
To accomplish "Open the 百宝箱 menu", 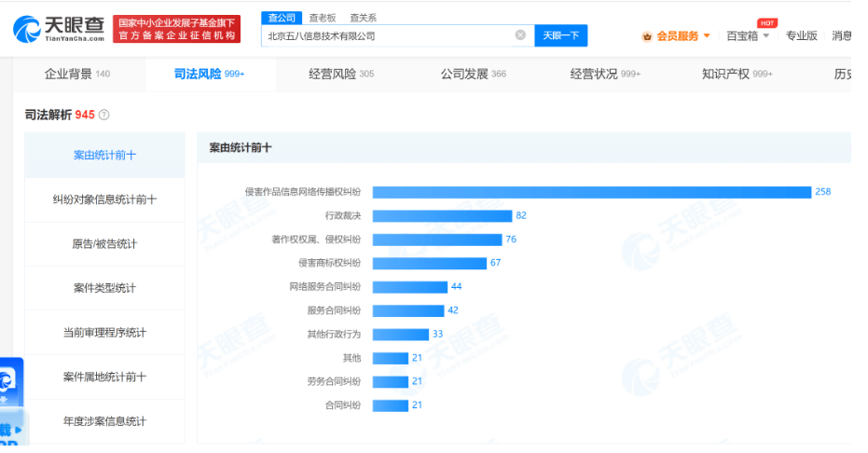I will tap(742, 36).
